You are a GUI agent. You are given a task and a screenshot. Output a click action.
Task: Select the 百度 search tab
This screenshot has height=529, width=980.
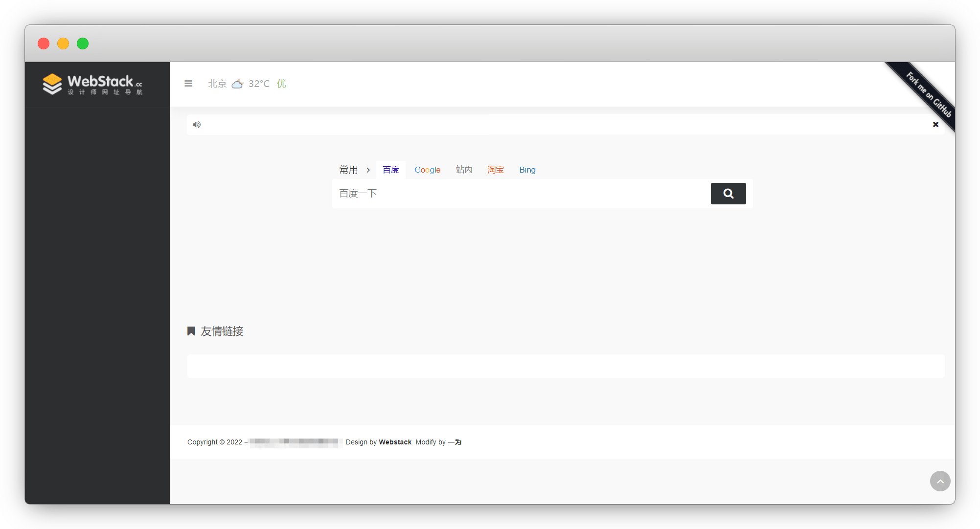pos(390,170)
